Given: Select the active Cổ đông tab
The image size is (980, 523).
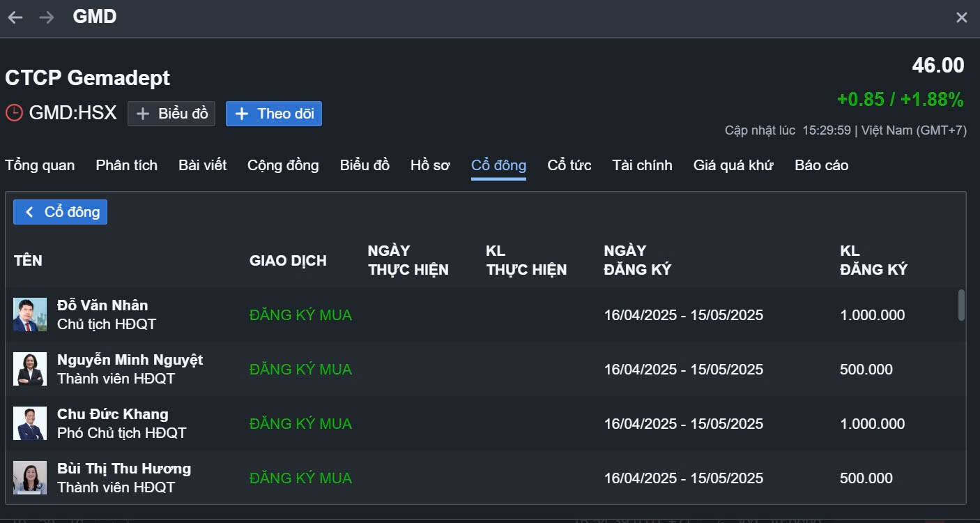Looking at the screenshot, I should (498, 165).
